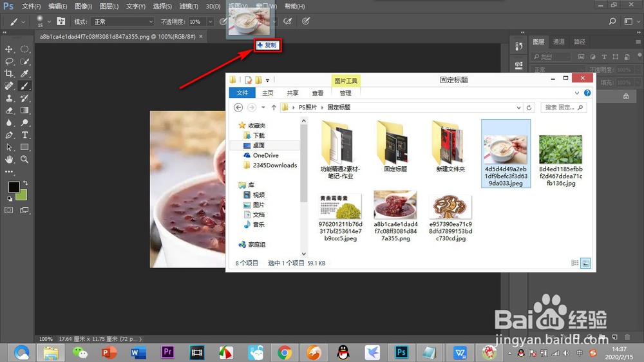The height and width of the screenshot is (362, 644).
Task: Change the screen mode
Action: click(24, 210)
